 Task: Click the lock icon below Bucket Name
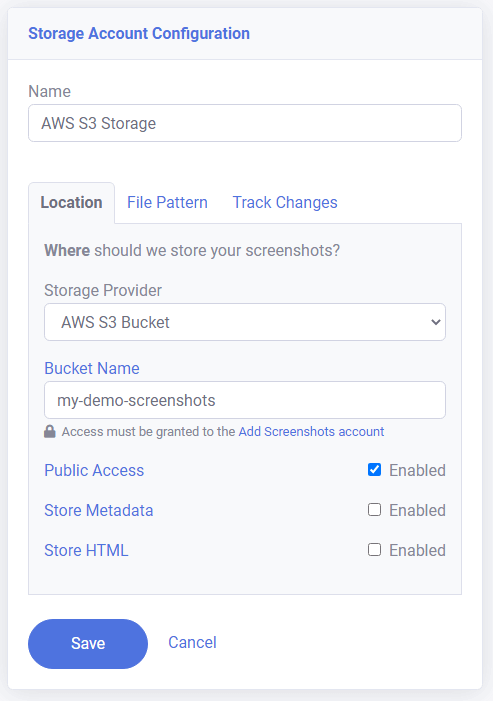point(50,431)
